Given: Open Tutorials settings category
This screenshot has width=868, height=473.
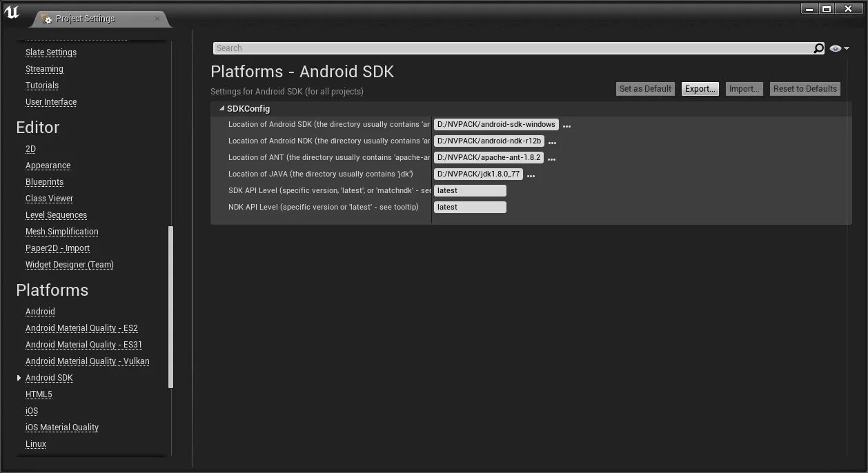Looking at the screenshot, I should point(42,85).
